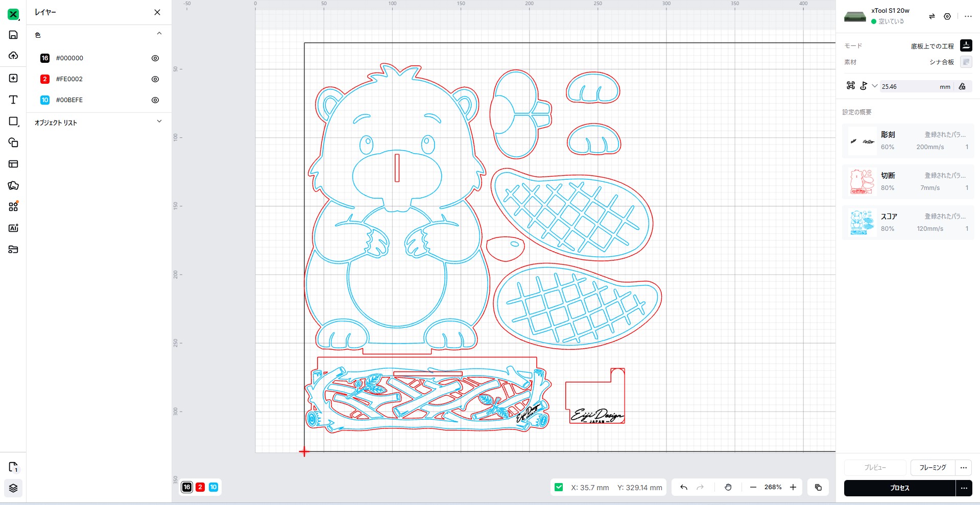Click the new page document icon

(13, 467)
